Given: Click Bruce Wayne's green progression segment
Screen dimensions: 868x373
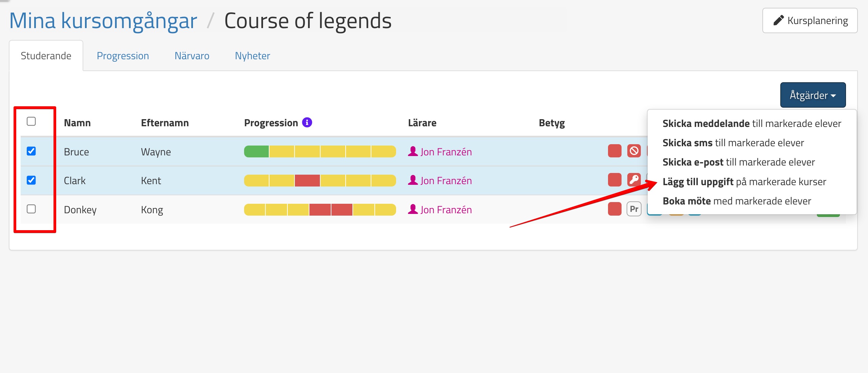Looking at the screenshot, I should 256,152.
